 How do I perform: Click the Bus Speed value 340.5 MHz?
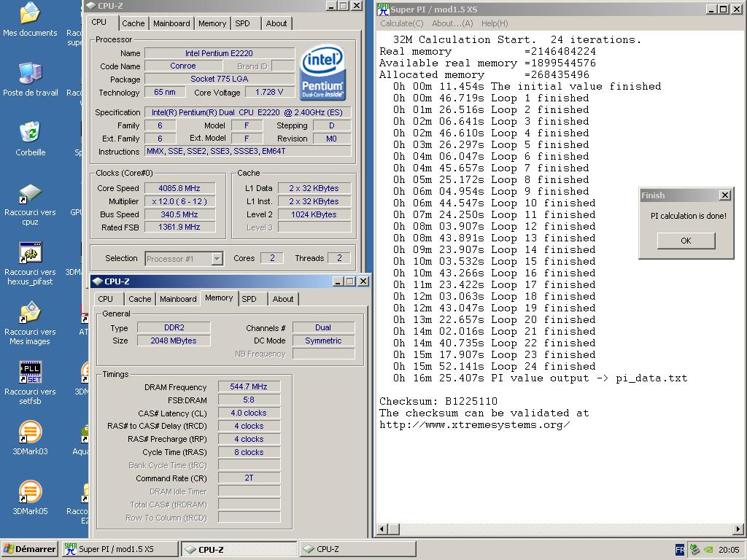coord(179,214)
